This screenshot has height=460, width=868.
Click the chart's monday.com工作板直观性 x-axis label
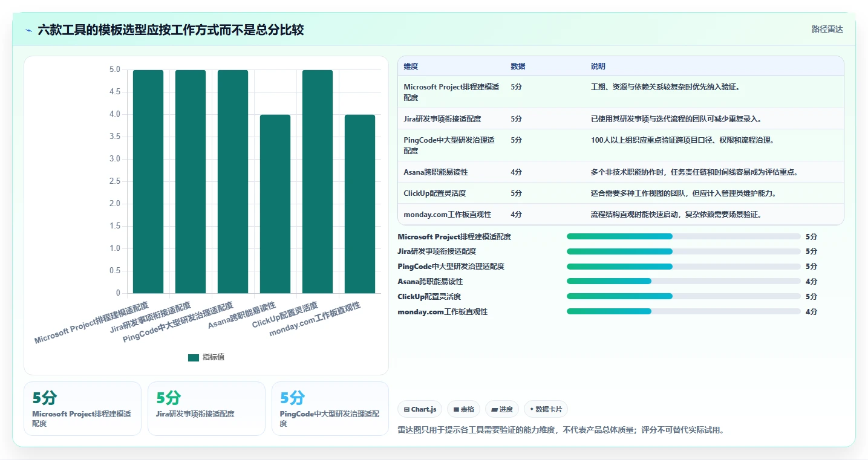(315, 320)
